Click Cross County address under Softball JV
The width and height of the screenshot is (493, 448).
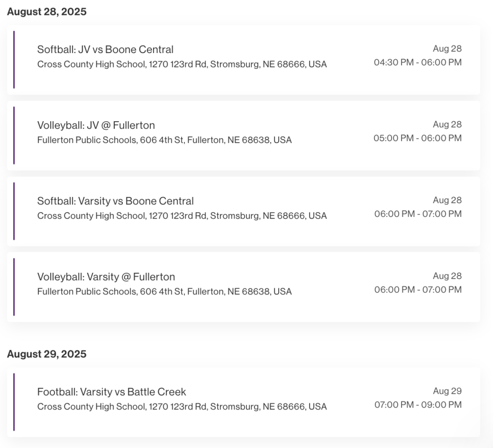(182, 64)
